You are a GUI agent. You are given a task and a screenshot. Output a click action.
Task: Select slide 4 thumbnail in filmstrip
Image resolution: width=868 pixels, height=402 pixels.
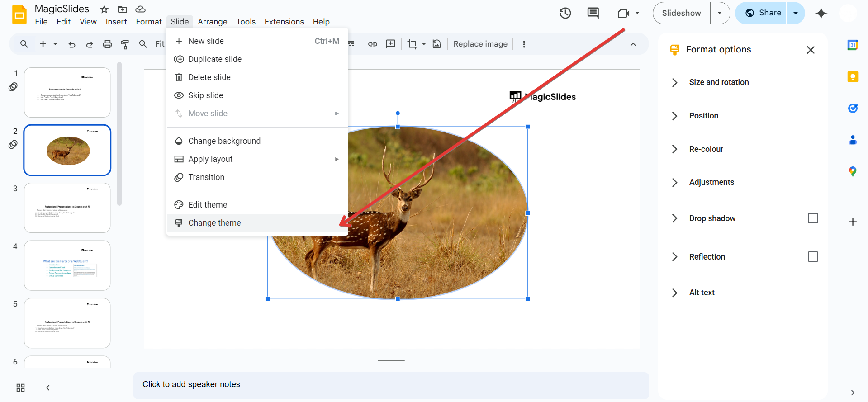(67, 265)
